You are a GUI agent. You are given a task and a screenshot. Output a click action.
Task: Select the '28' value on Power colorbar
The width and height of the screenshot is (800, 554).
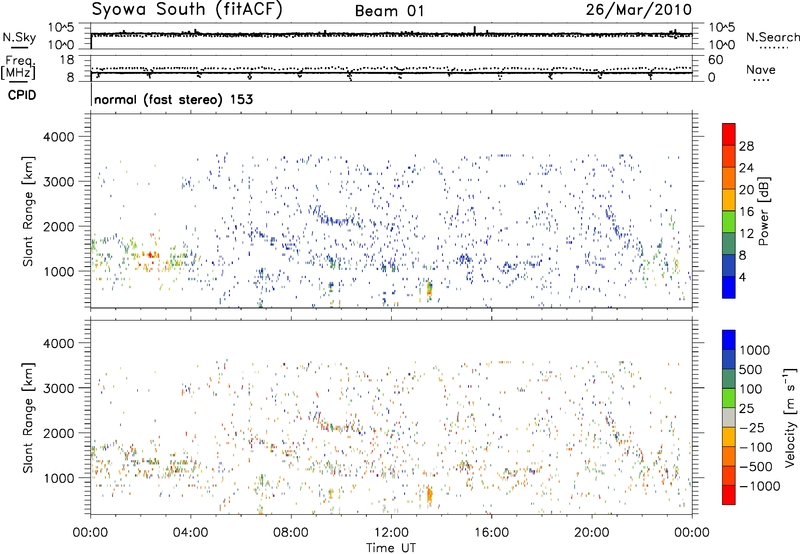(746, 146)
